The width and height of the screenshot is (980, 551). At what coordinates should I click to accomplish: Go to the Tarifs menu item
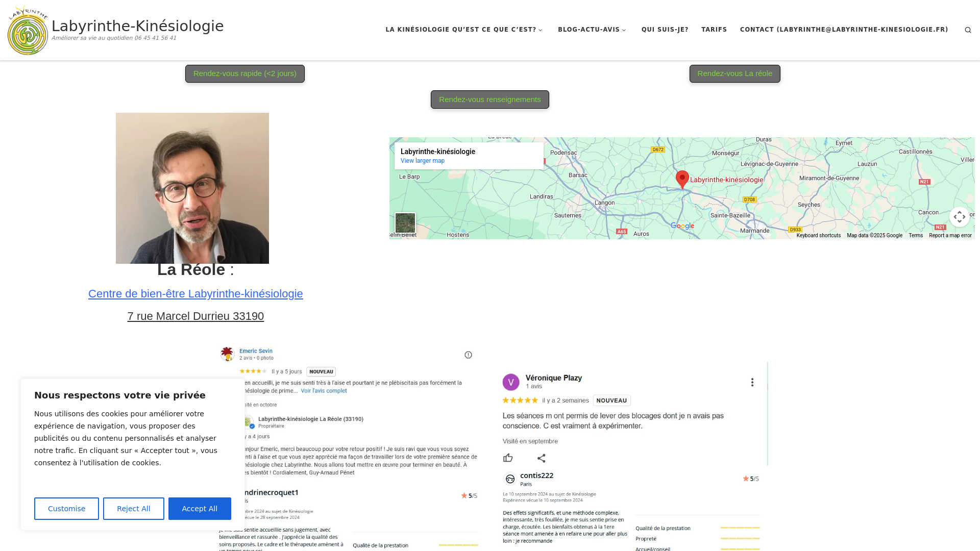click(714, 30)
